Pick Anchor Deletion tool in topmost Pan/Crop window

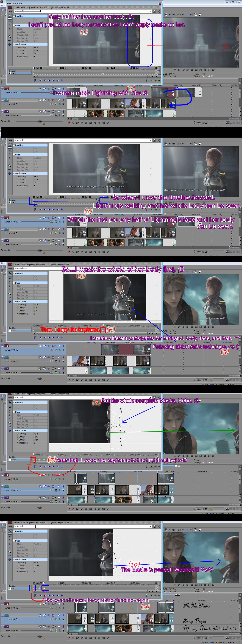(10, 29)
